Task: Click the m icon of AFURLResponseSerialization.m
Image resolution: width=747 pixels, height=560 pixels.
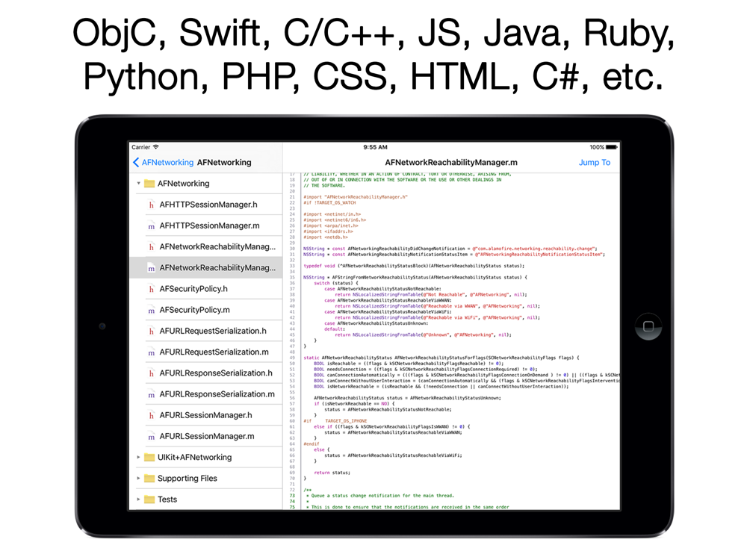Action: tap(151, 394)
